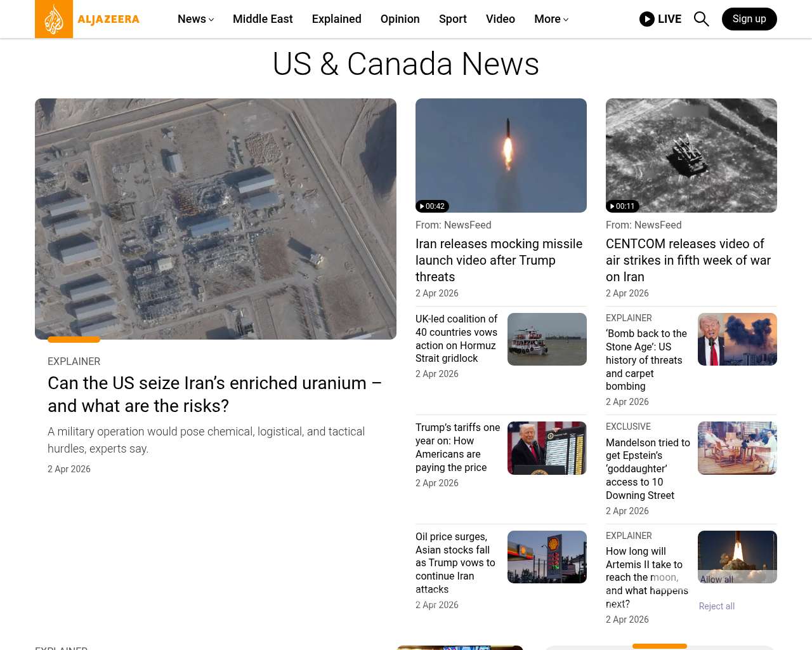Click the ferry boat thumbnail image
This screenshot has height=650, width=812.
(547, 339)
